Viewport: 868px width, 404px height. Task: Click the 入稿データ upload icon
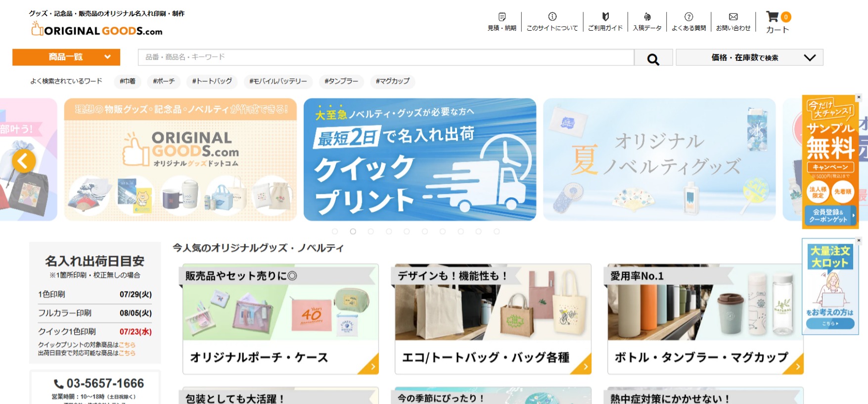point(647,17)
